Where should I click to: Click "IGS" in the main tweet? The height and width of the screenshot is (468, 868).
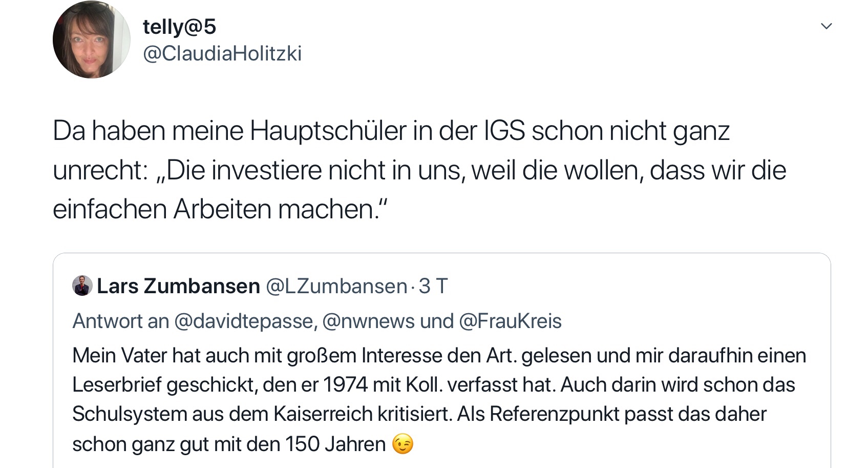click(504, 131)
